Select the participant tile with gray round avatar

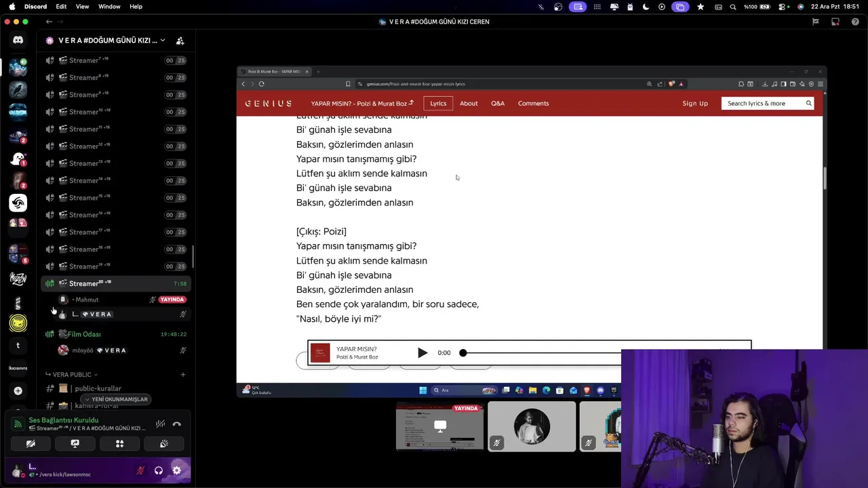tap(532, 427)
